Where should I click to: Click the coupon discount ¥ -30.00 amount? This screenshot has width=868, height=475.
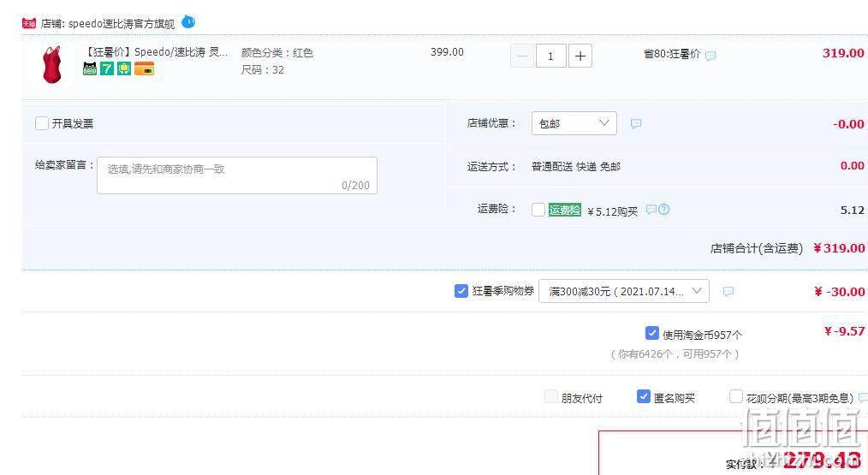840,292
